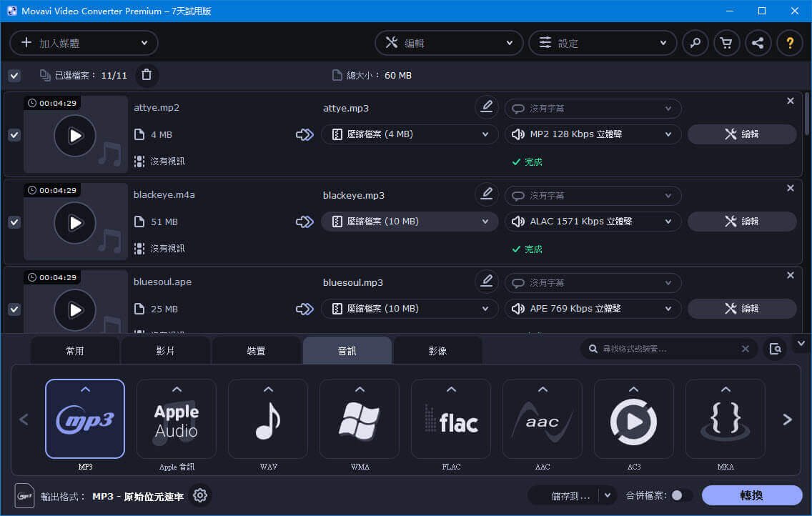Expand MP3 presets via chevron above icon
The height and width of the screenshot is (516, 812).
click(x=86, y=390)
